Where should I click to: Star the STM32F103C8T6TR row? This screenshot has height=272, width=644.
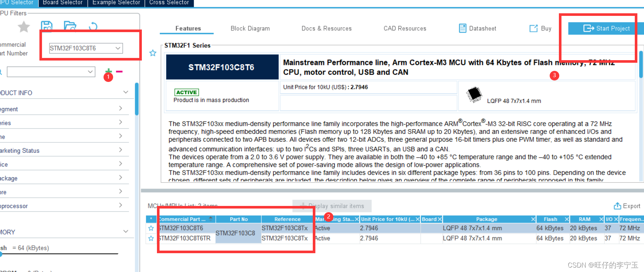pyautogui.click(x=151, y=238)
